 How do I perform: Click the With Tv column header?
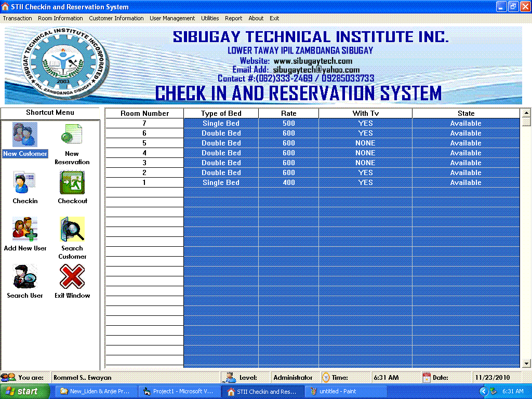coord(365,113)
